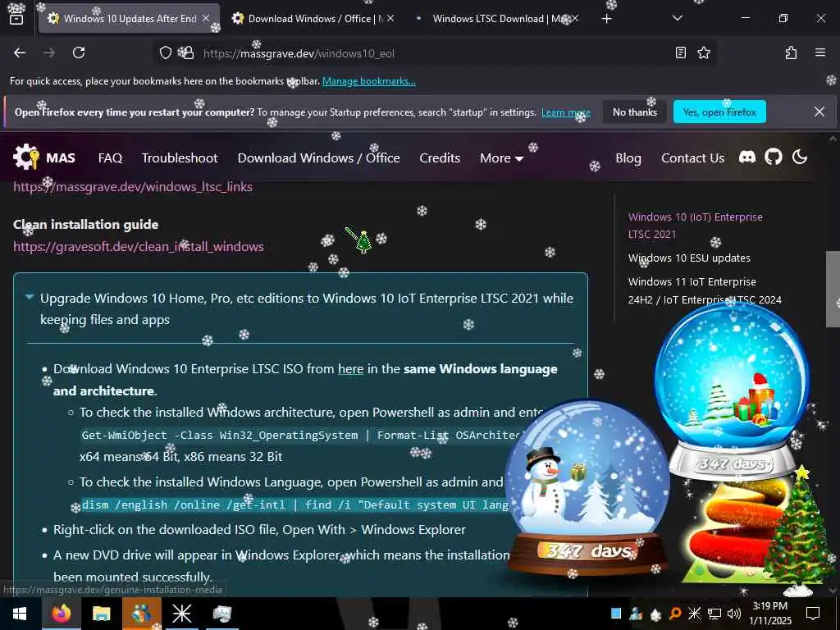Screen dimensions: 840x630
Task: Open a new tab with plus button
Action: (x=606, y=19)
